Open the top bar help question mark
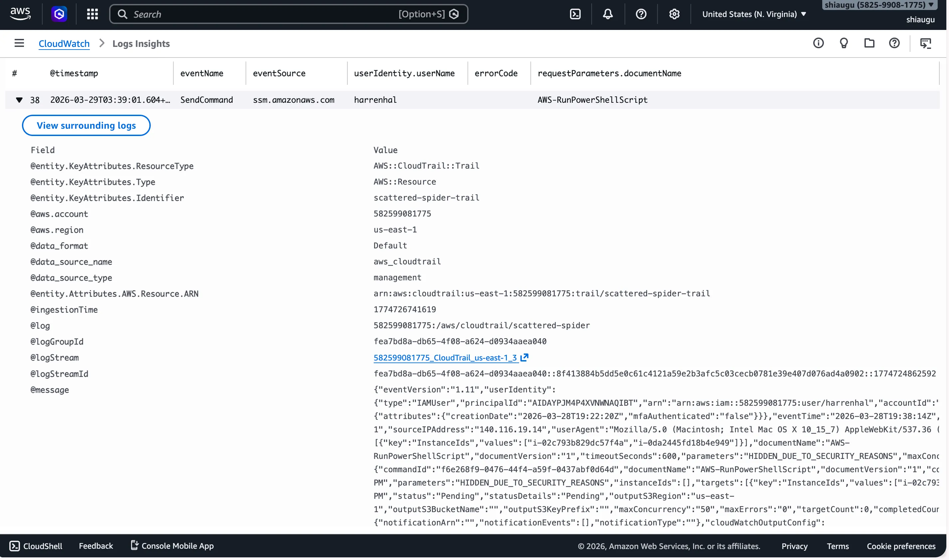This screenshot has height=560, width=949. [641, 14]
